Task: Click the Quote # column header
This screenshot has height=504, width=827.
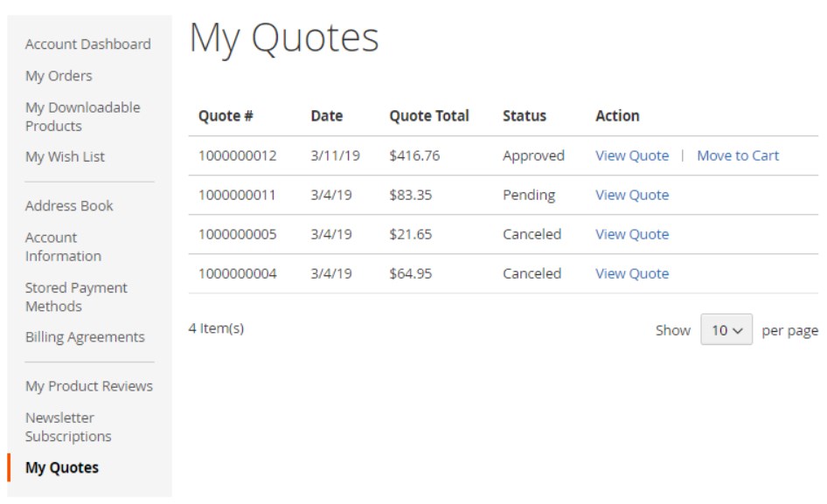Action: (x=226, y=115)
